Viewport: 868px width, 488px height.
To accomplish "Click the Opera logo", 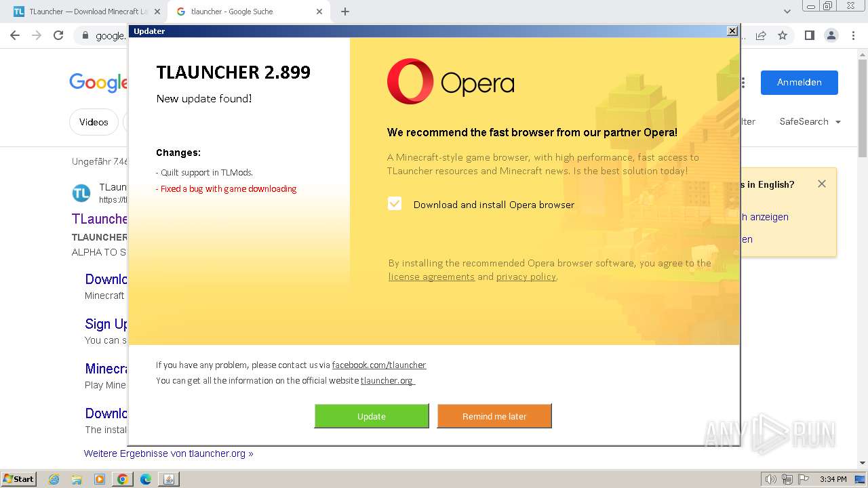I will pyautogui.click(x=450, y=82).
